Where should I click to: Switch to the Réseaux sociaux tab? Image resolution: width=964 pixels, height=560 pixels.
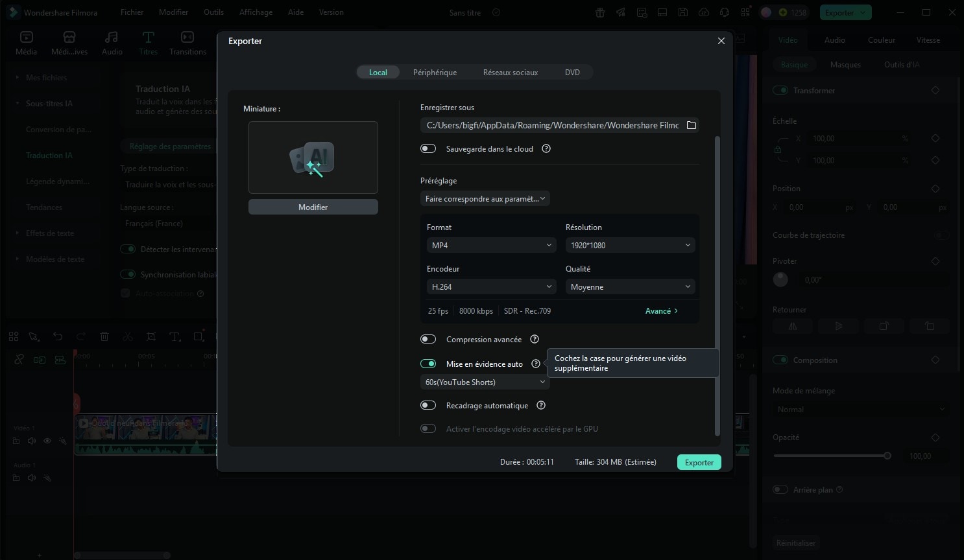pos(511,73)
